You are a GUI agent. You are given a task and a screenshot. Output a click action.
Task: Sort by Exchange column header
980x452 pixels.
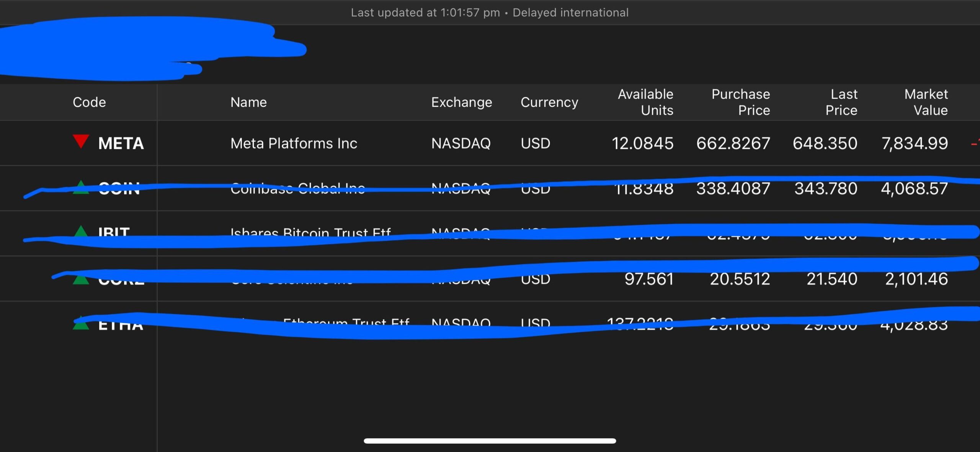click(461, 102)
